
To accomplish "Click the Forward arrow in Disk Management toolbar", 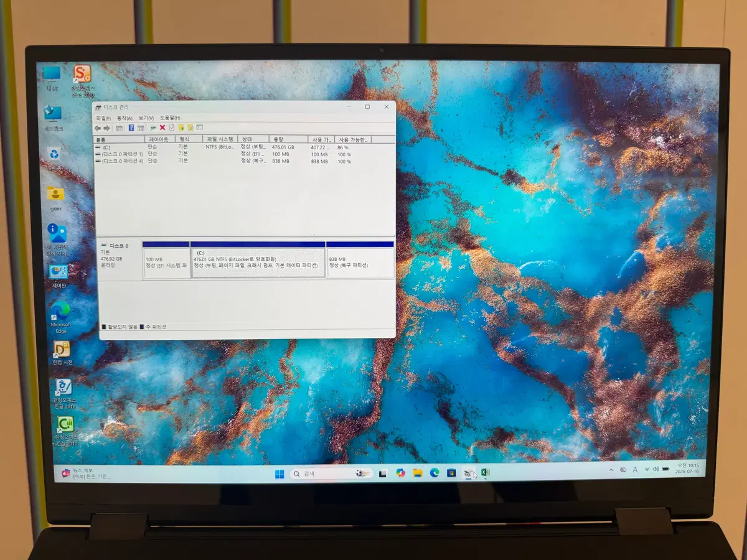I will point(106,128).
